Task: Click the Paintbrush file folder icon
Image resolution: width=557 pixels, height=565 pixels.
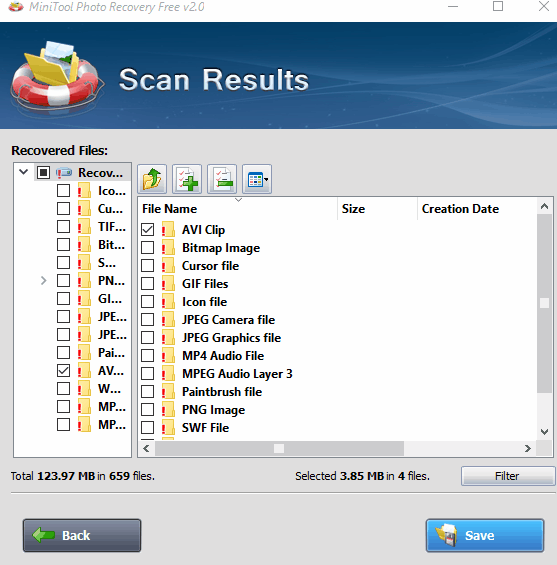Action: point(168,392)
